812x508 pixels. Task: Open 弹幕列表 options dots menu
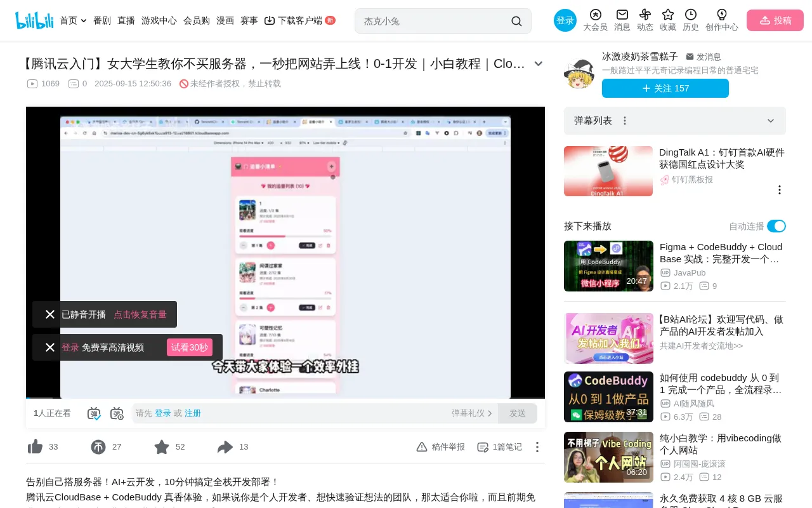[625, 121]
